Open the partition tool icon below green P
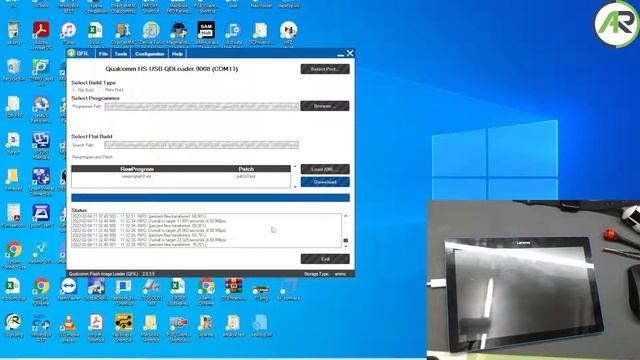 41,104
